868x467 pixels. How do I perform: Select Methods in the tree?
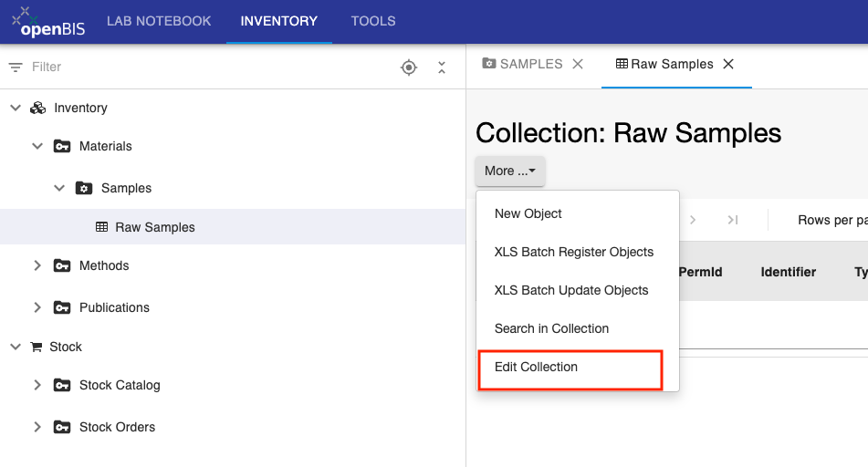(104, 265)
